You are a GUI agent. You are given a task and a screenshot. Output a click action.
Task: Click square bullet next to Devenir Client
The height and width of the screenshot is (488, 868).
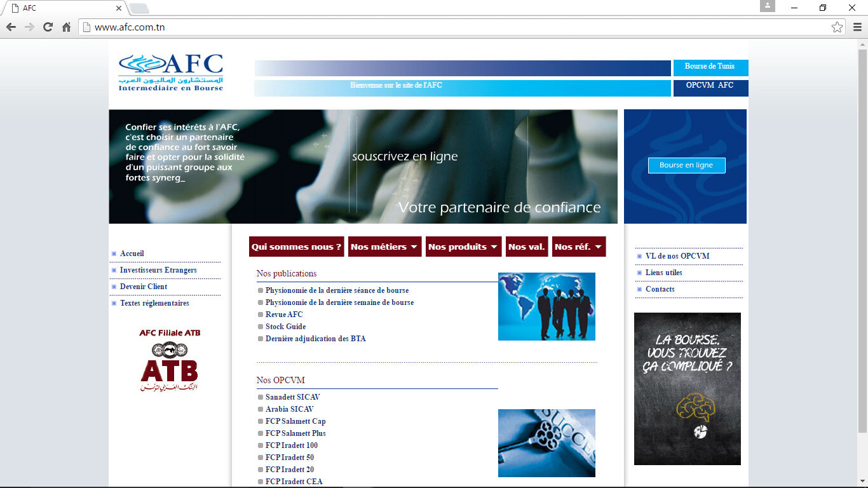(114, 287)
